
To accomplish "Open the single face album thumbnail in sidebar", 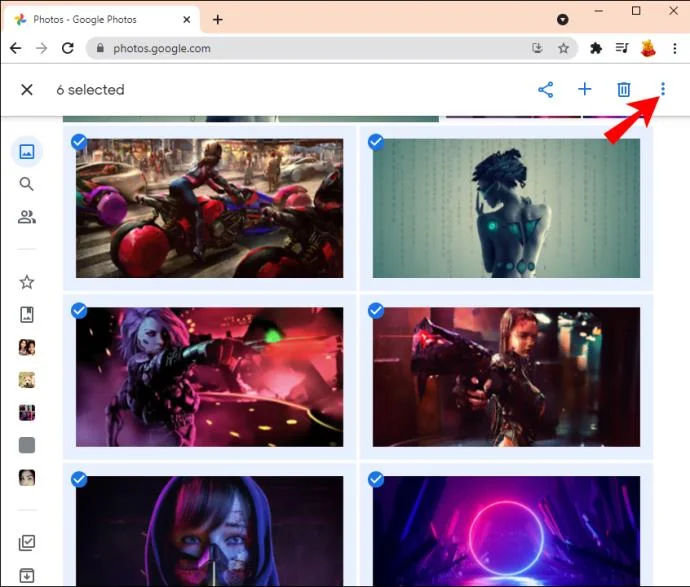I will coord(27,477).
